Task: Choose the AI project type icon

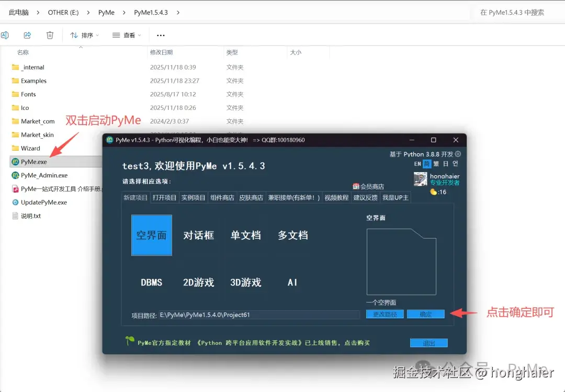Action: 291,282
